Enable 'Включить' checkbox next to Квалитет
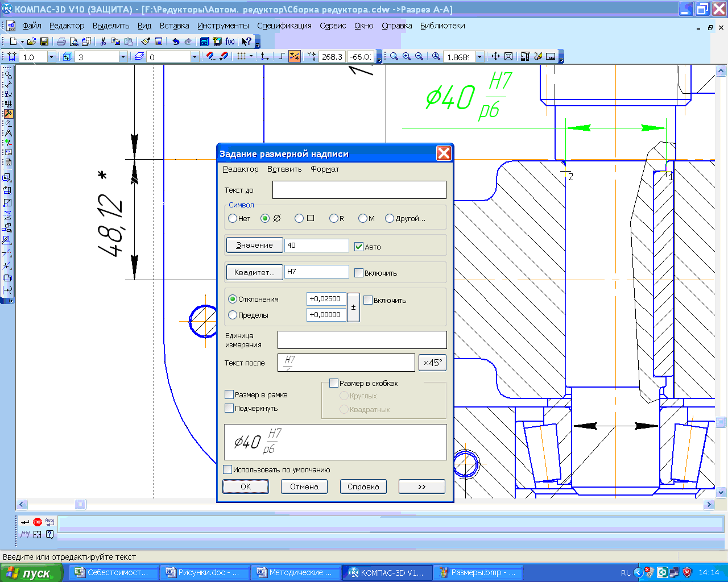This screenshot has width=728, height=582. point(359,273)
